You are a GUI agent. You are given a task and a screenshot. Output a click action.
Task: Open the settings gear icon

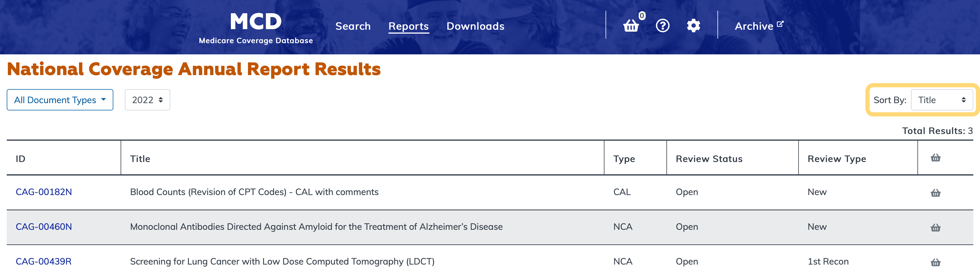pyautogui.click(x=693, y=26)
